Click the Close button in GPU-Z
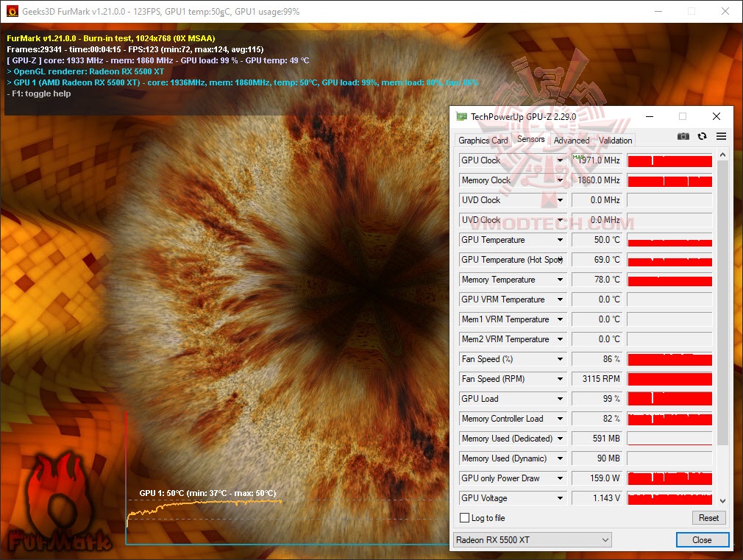743x560 pixels. pos(702,540)
